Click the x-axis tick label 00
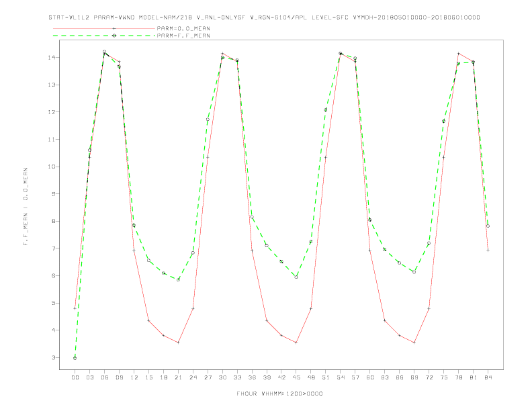This screenshot has width=532, height=411. 75,377
